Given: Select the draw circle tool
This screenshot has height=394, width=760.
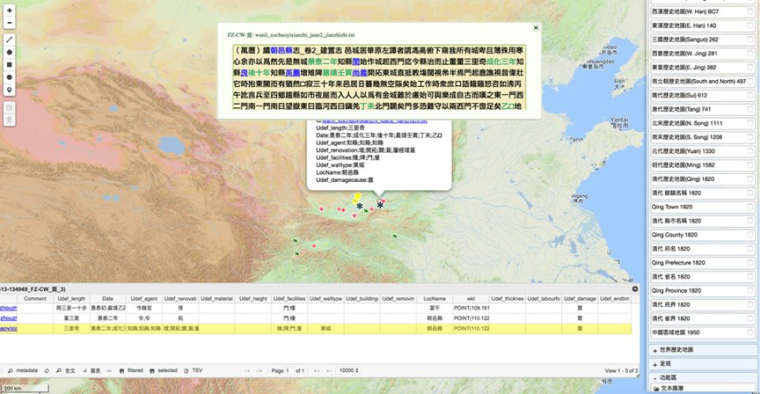Looking at the screenshot, I should pyautogui.click(x=9, y=78).
